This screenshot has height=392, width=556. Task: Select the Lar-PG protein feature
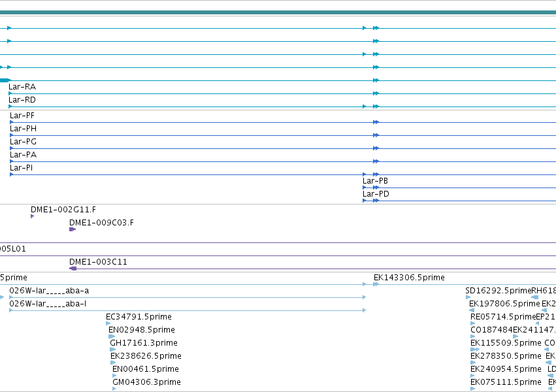[x=23, y=142]
